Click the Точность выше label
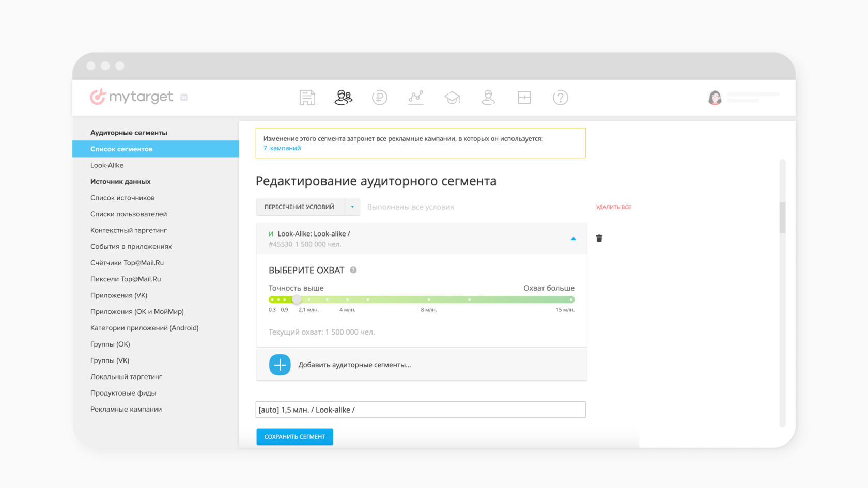The height and width of the screenshot is (488, 868). 296,288
